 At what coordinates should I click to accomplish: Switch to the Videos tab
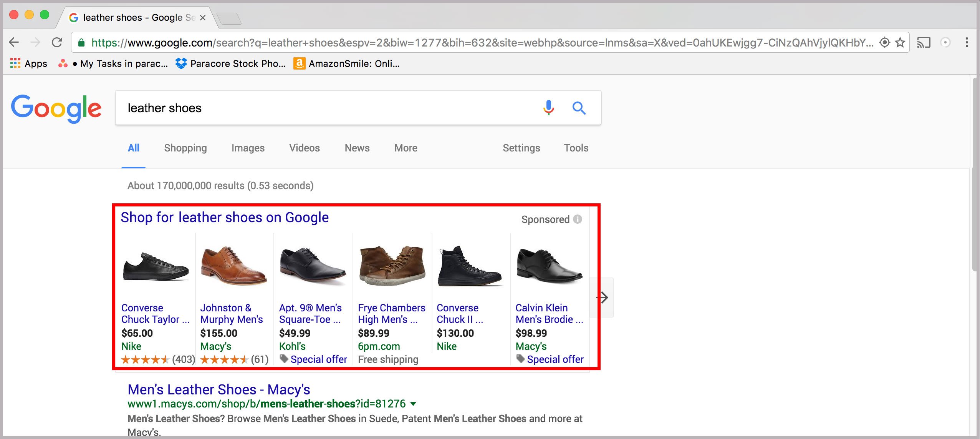305,148
